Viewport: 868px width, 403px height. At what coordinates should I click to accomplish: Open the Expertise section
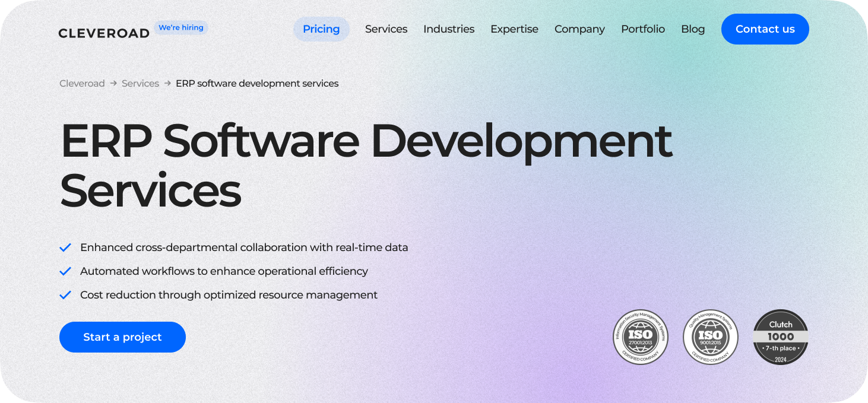coord(514,28)
